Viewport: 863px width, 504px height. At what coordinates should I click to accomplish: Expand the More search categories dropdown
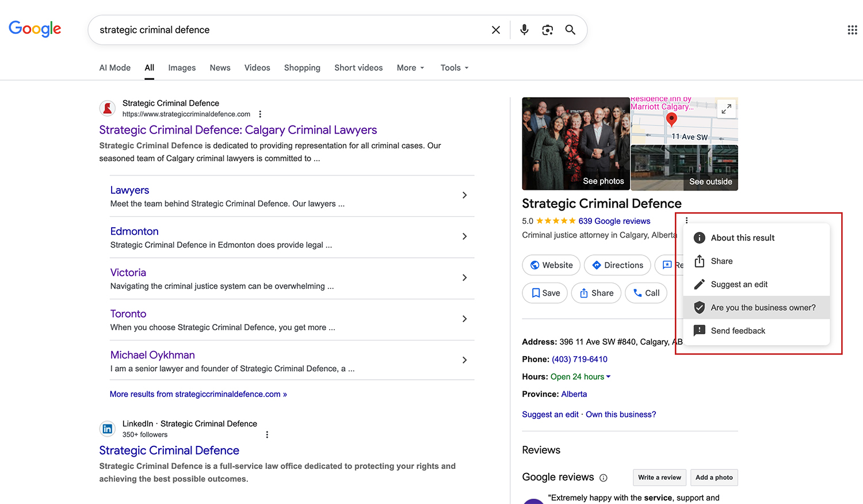pos(410,67)
